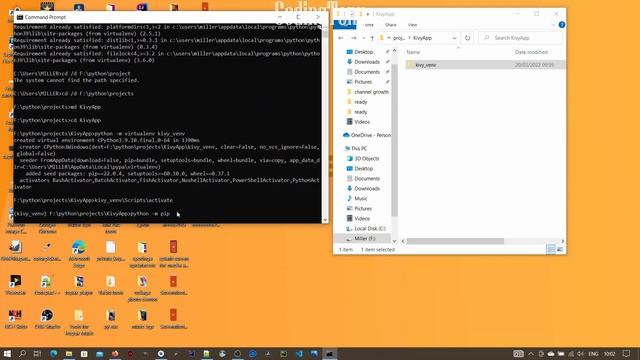Sort files by the Name column header
The image size is (640, 360).
pos(413,52)
